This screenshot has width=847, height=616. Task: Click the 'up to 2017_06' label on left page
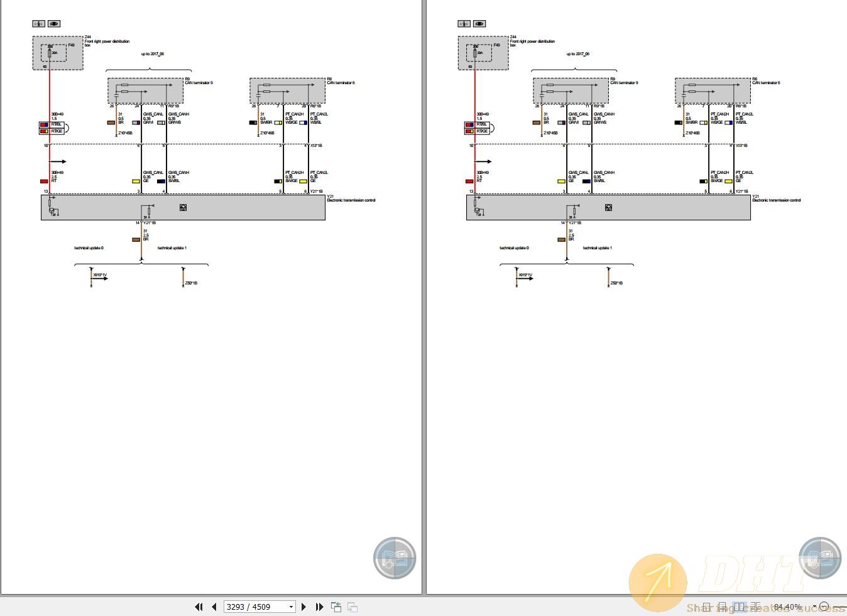(x=152, y=54)
